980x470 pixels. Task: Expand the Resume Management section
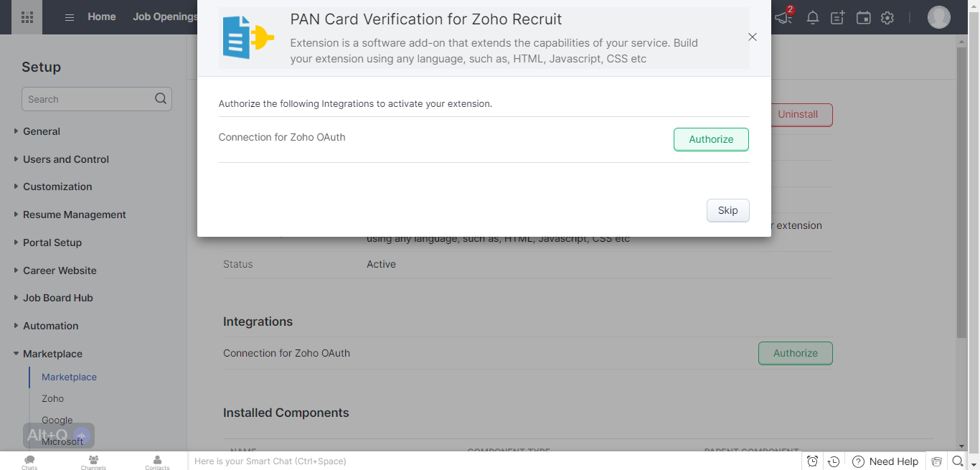(75, 215)
